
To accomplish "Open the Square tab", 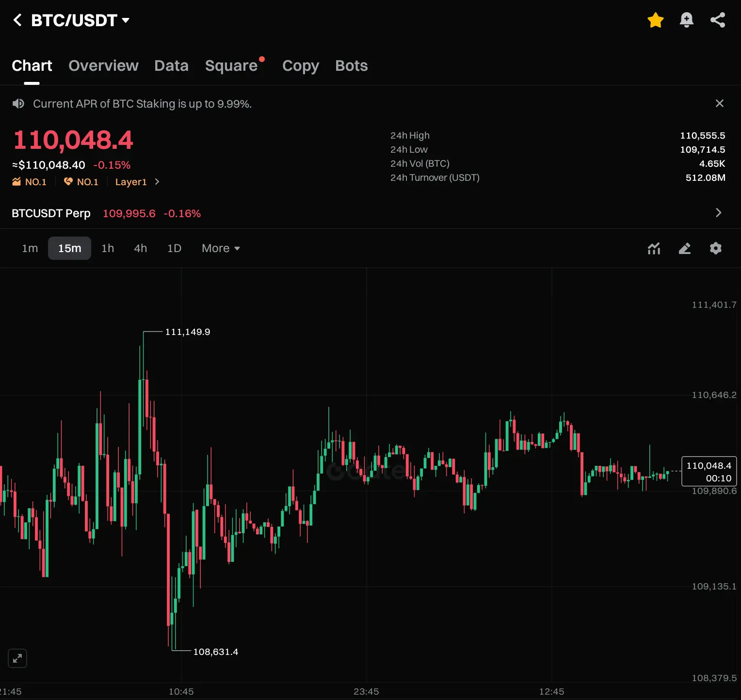I will click(231, 65).
